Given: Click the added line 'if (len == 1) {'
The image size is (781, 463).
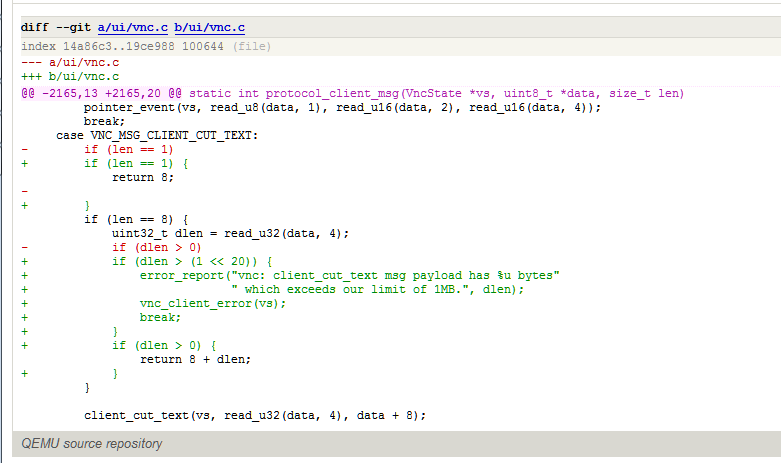Looking at the screenshot, I should (x=135, y=163).
